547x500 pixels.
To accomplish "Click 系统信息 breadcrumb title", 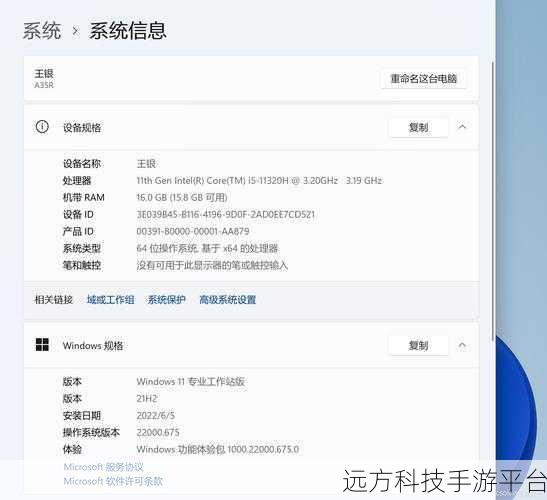I will [128, 31].
